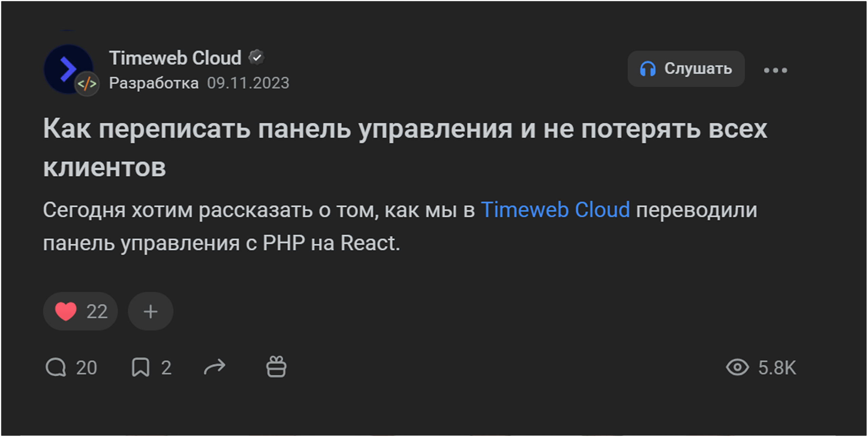Follow the blue Timeweb Cloud hyperlink

pos(555,210)
